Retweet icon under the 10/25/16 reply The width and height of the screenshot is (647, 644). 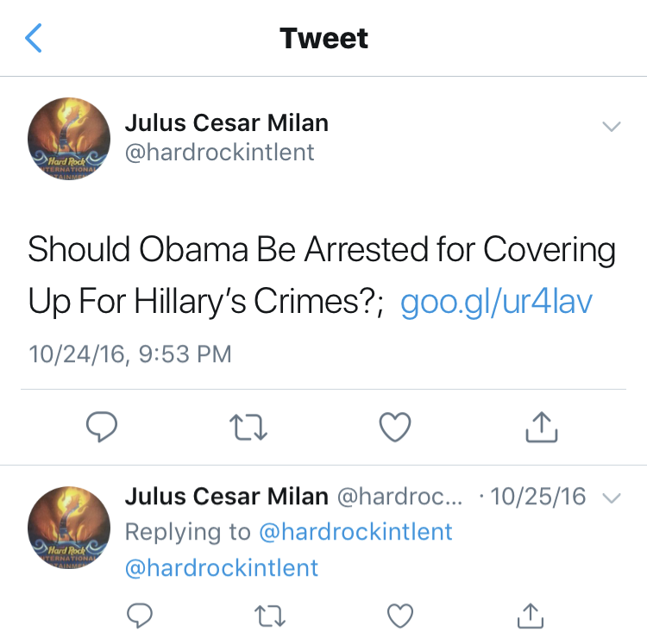(269, 616)
